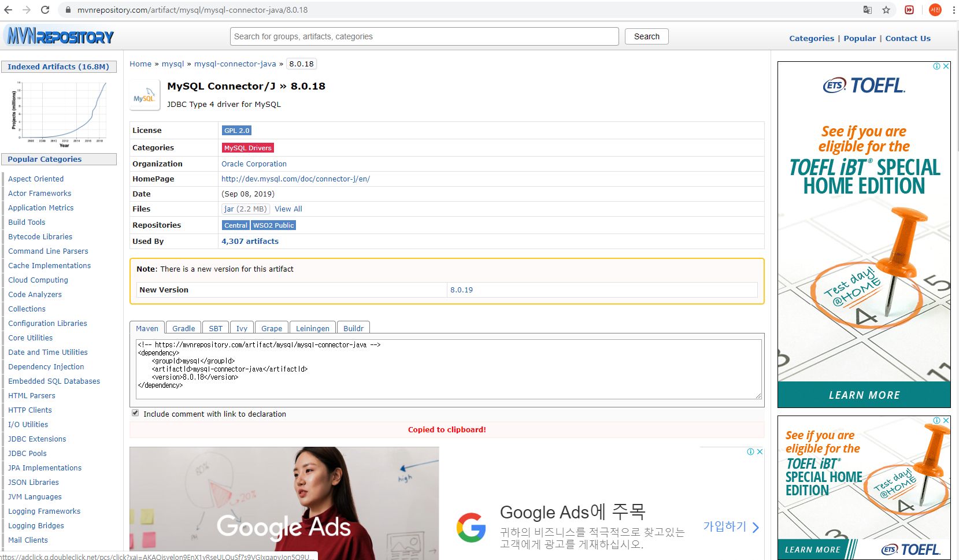
Task: Click the Maven dependency snippet text area
Action: point(449,369)
